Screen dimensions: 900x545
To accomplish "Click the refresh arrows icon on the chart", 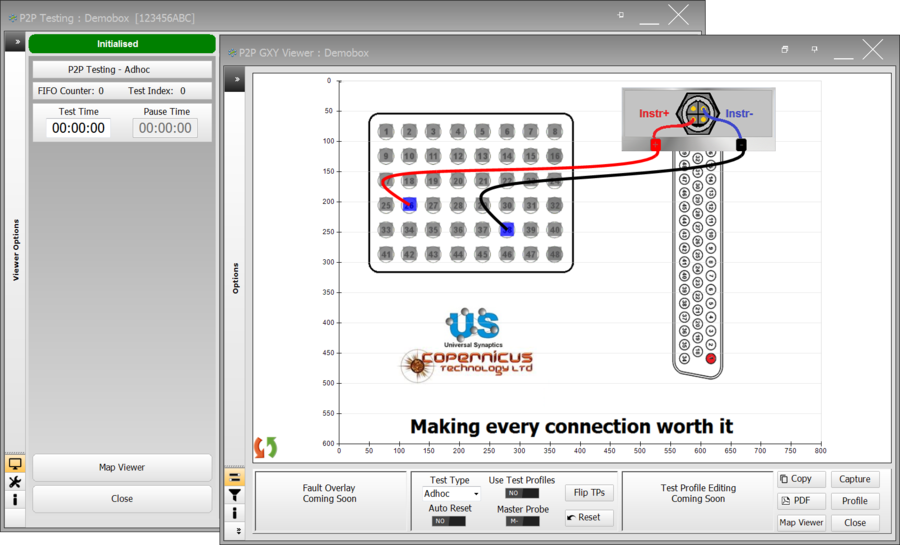I will click(x=266, y=447).
